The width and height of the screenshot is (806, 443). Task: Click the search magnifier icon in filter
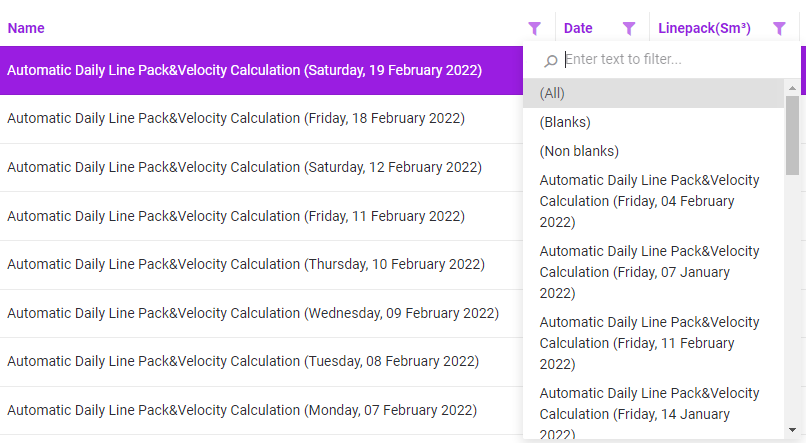point(550,61)
